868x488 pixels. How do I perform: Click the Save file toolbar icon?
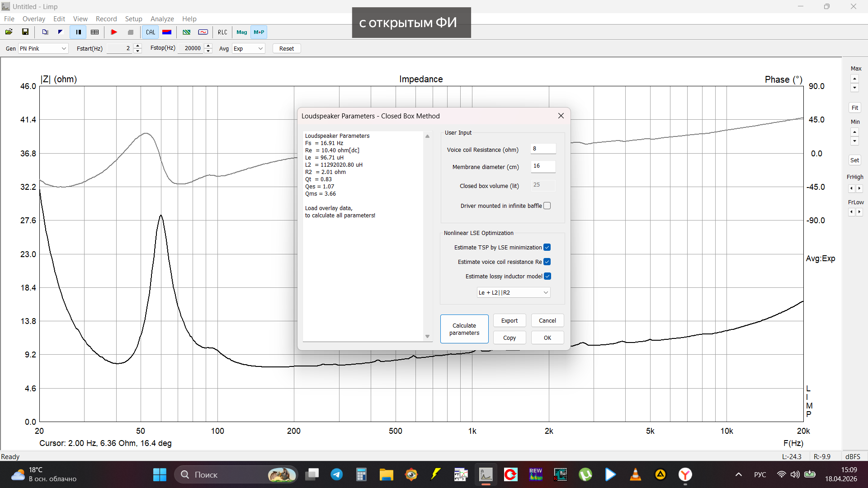click(x=25, y=32)
